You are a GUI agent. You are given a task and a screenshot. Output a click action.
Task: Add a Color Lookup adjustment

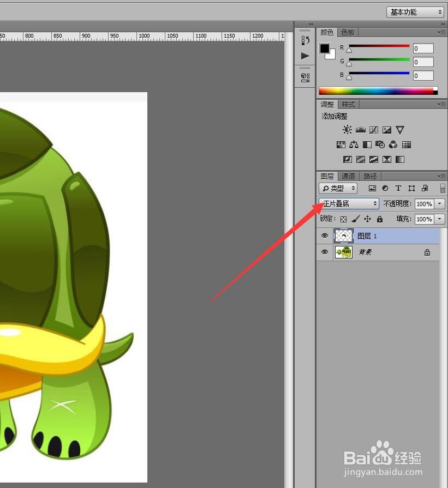407,144
